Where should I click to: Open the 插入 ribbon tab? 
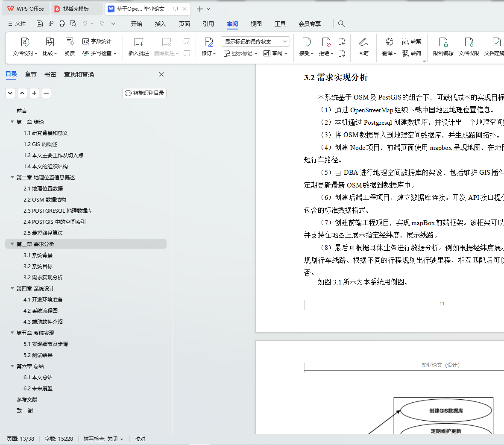pos(161,24)
